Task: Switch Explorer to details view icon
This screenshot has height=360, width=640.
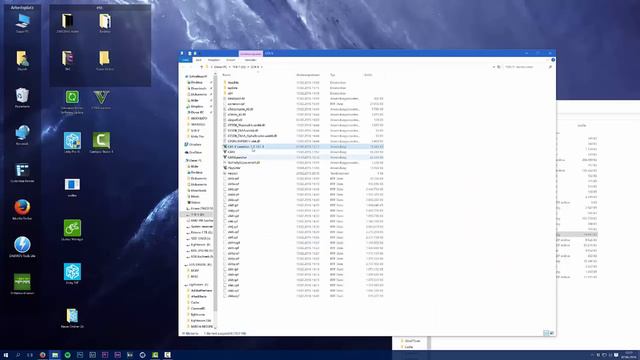Action: [x=546, y=333]
